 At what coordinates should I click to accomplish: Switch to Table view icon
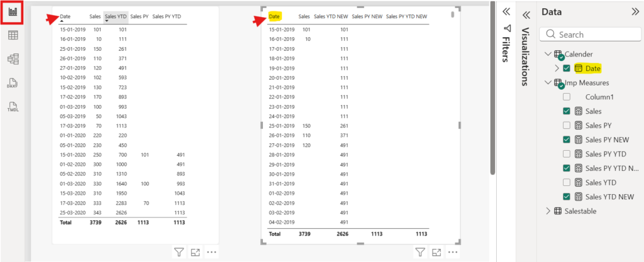tap(13, 35)
